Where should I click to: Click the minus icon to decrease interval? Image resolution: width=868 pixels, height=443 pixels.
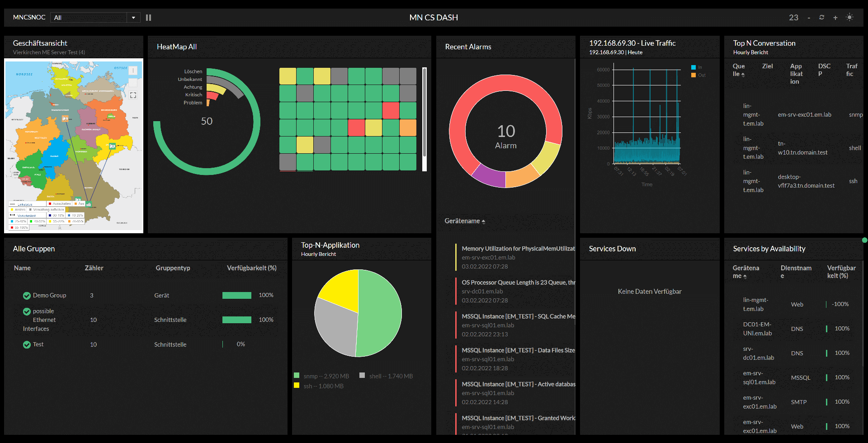[808, 18]
